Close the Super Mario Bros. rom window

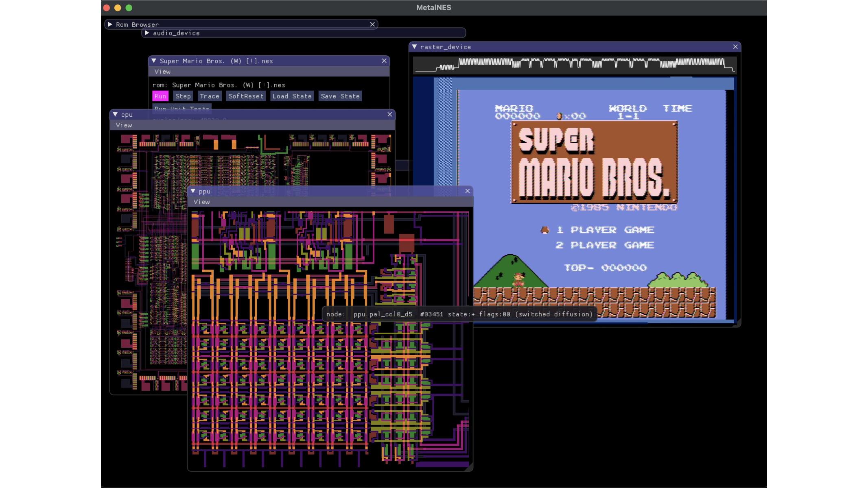click(384, 61)
